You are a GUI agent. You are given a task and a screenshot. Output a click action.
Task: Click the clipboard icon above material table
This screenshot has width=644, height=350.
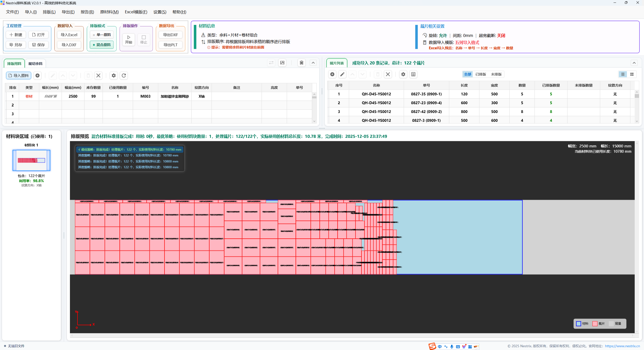[301, 63]
